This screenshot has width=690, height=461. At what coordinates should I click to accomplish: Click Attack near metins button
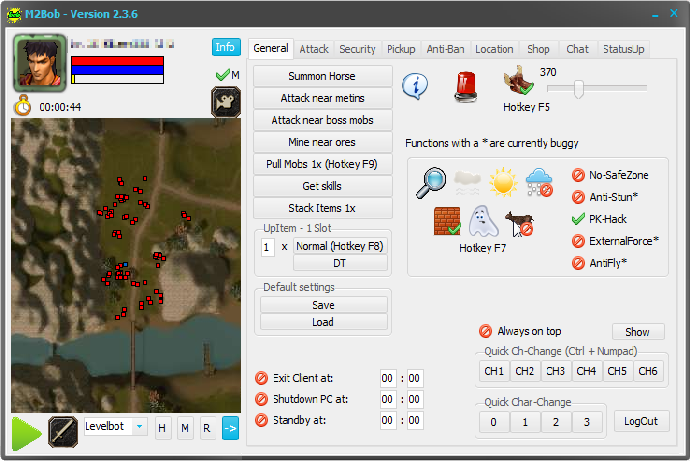[323, 98]
